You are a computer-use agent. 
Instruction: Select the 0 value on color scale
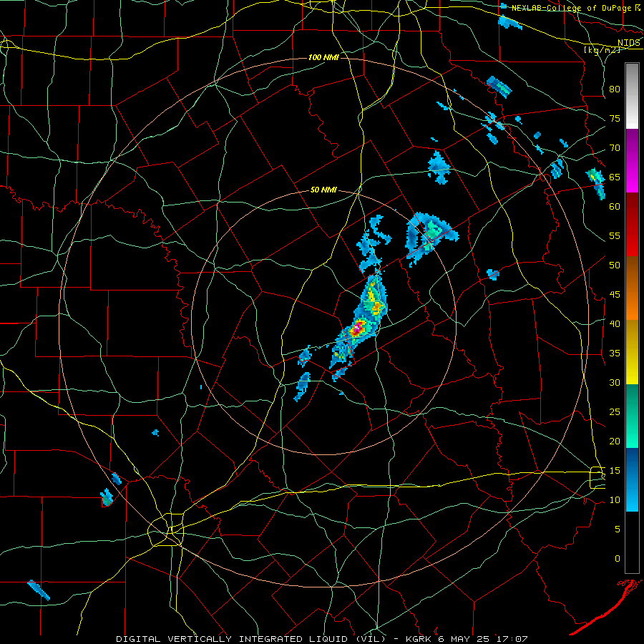point(618,559)
